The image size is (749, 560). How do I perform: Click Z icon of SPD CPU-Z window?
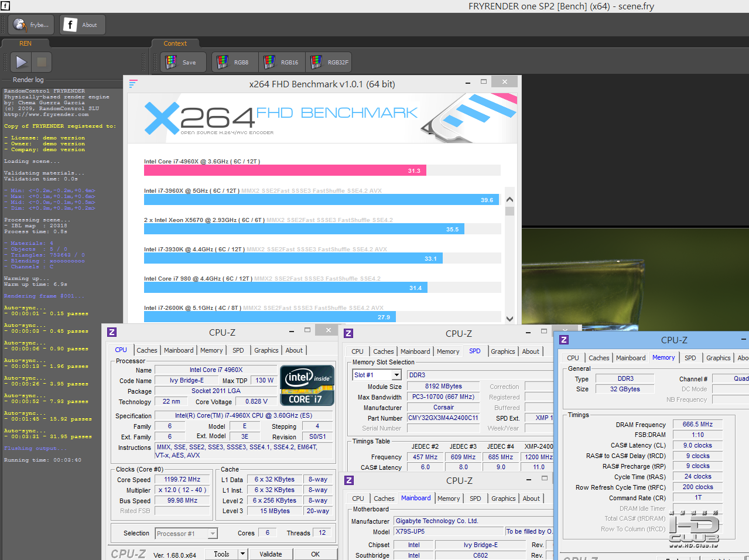(x=348, y=333)
